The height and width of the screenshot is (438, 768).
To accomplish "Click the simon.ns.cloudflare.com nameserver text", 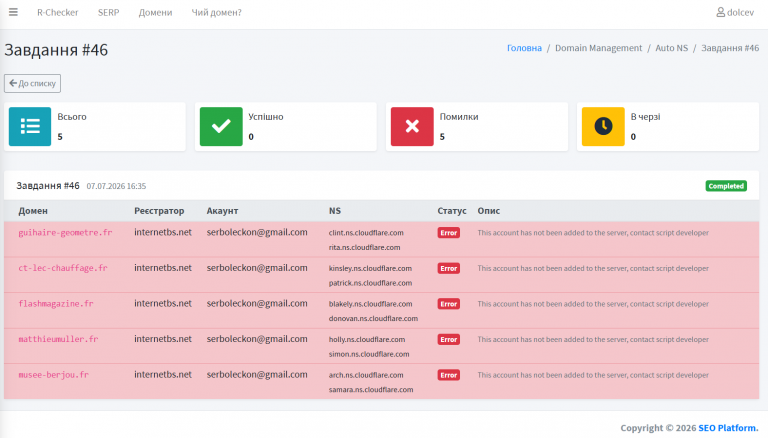I will (369, 354).
